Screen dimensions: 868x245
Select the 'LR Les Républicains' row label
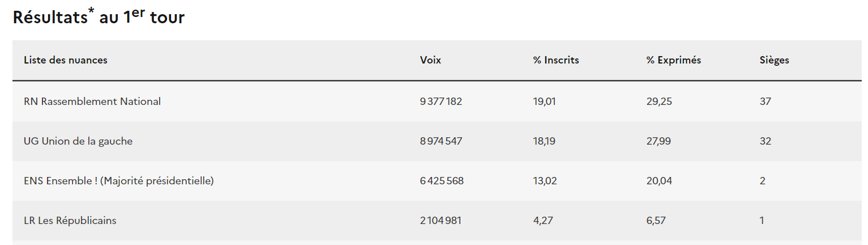[70, 221]
